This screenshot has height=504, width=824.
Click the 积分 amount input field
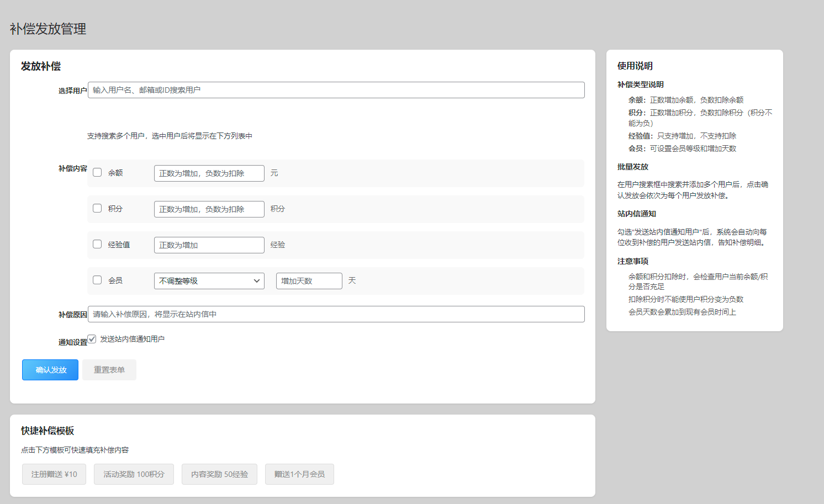[x=209, y=209]
